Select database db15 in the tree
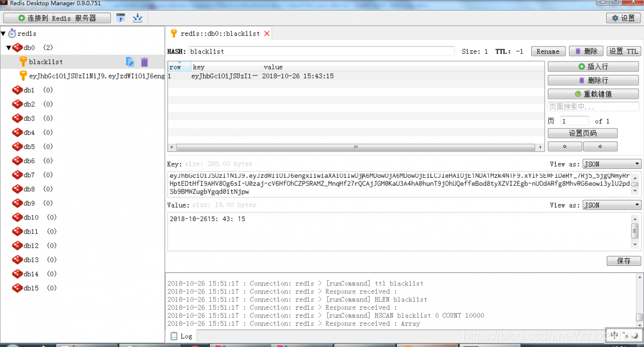The width and height of the screenshot is (644, 347). (35, 288)
